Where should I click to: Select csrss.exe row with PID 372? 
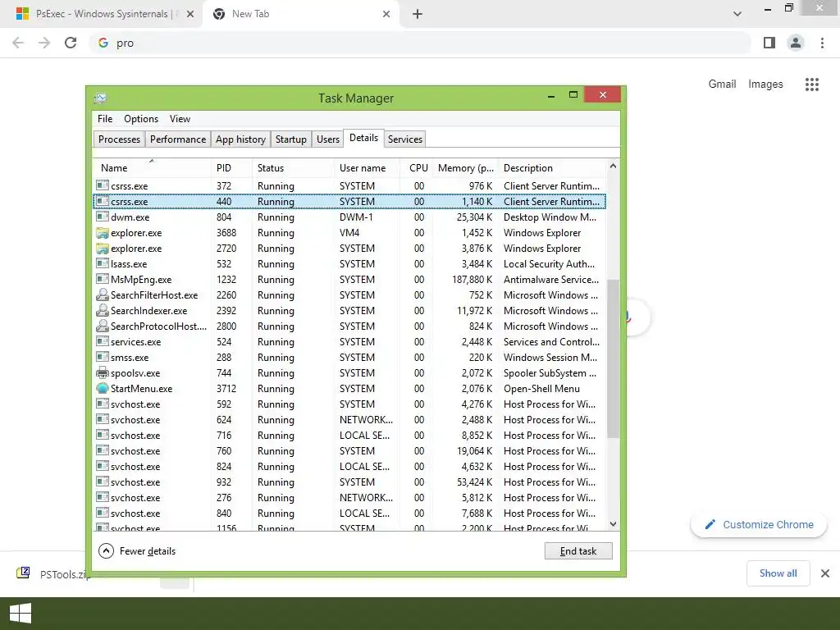(349, 186)
